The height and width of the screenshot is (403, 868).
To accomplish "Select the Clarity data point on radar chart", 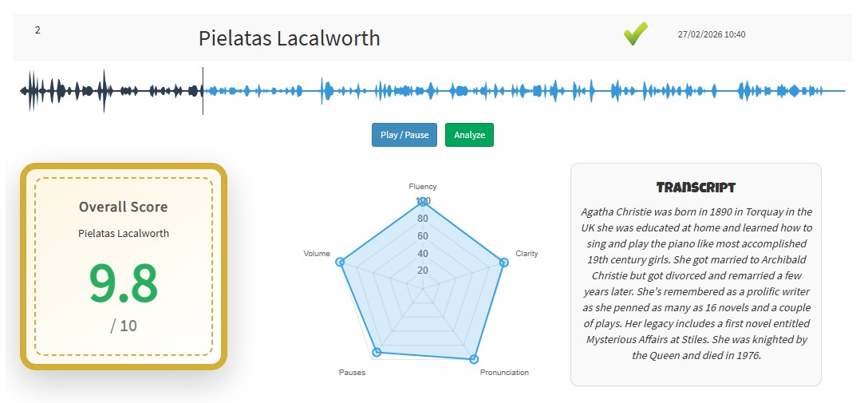I will pos(503,263).
